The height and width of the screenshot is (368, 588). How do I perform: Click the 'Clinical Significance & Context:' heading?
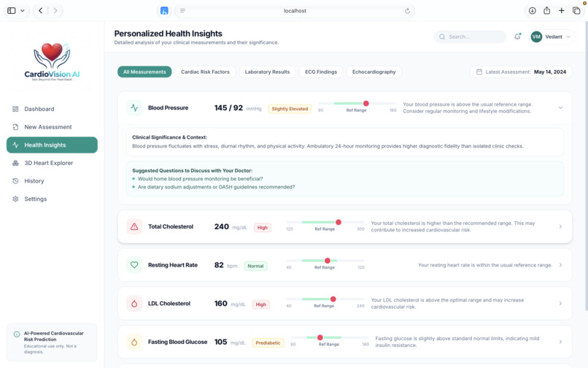coord(169,137)
